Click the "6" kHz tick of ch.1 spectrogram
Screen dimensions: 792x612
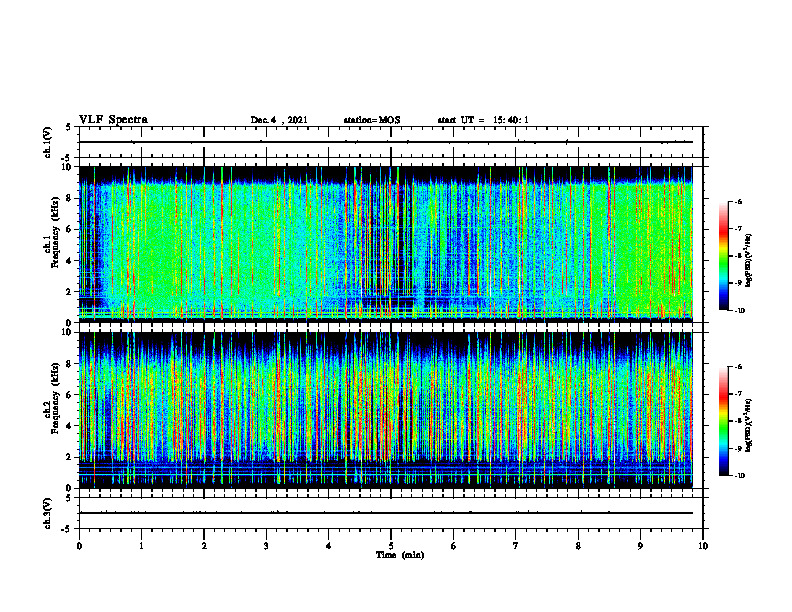(x=69, y=229)
